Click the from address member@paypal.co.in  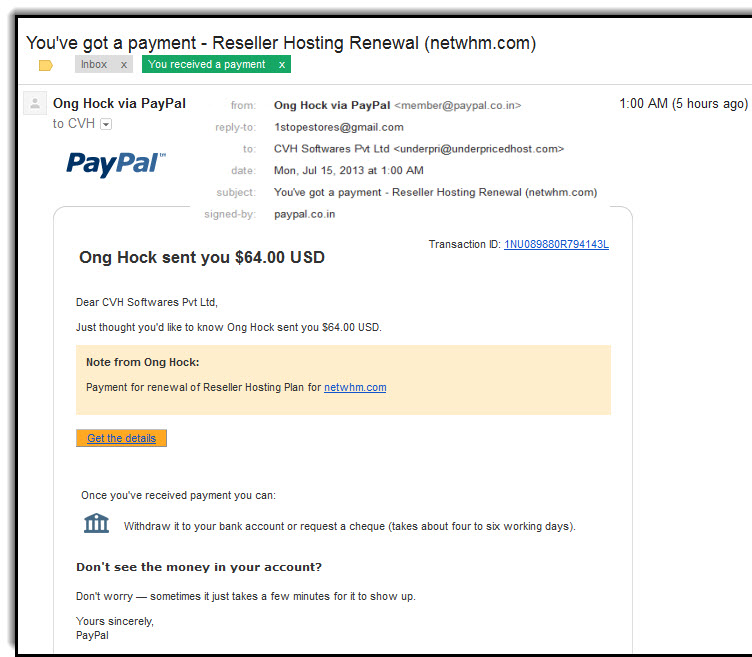point(458,106)
